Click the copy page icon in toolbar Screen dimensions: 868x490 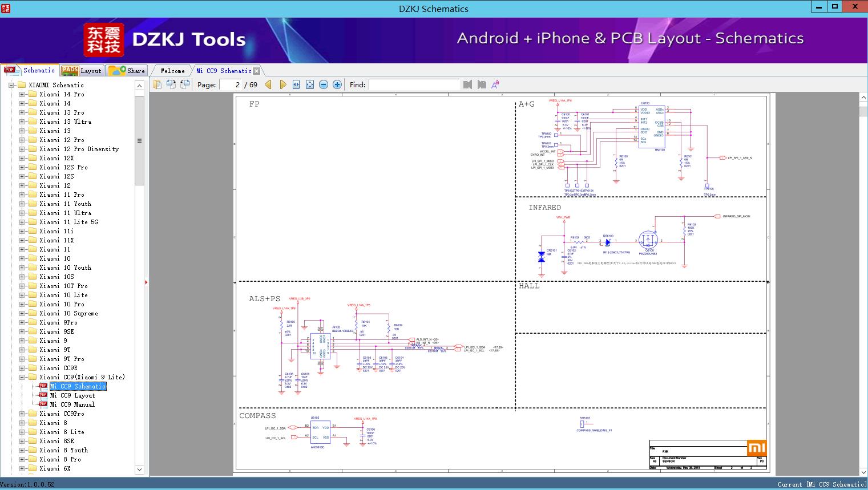(157, 84)
